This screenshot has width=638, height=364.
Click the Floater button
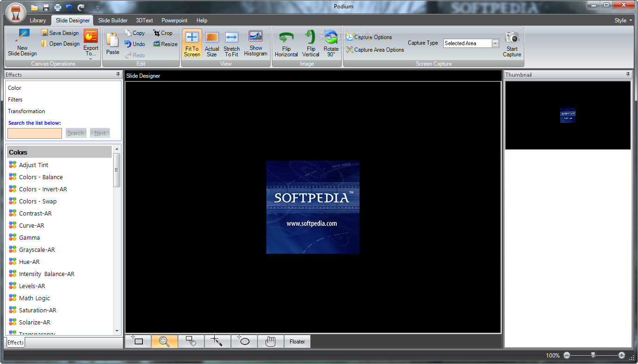point(297,342)
